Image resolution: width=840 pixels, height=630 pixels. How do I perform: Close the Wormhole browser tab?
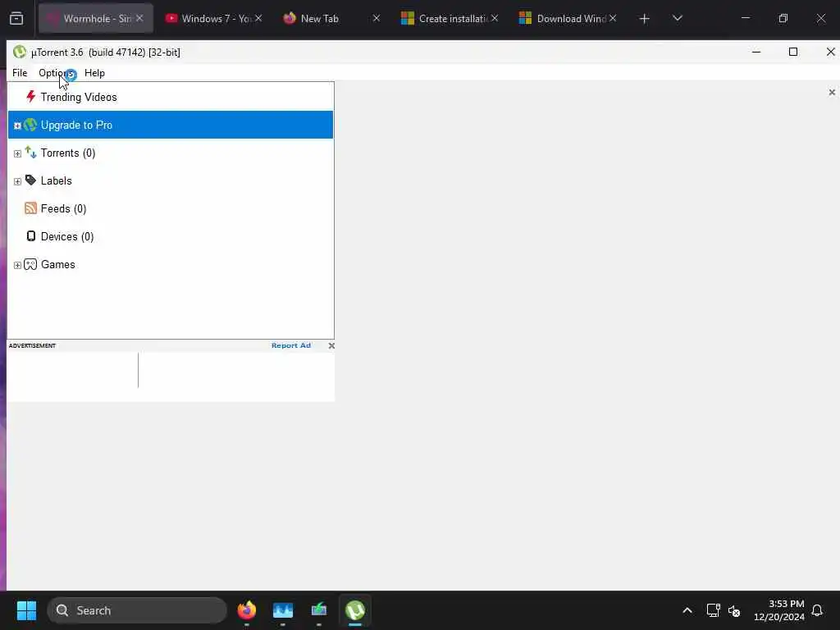pyautogui.click(x=139, y=18)
